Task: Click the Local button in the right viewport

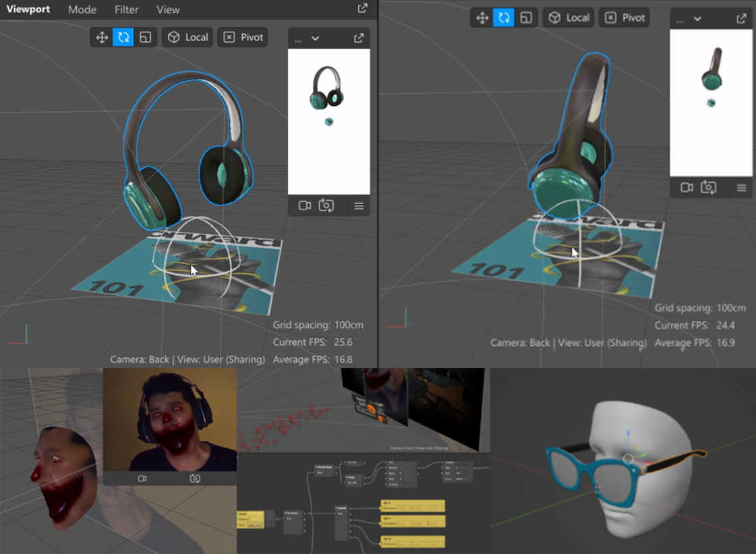Action: click(569, 18)
